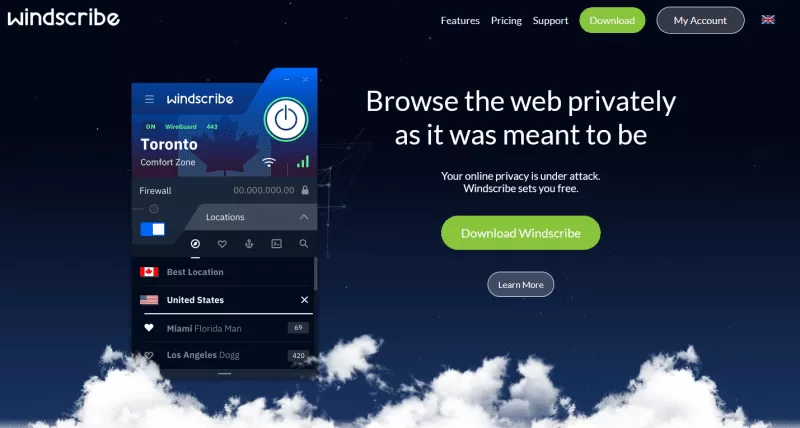Click the firewall info circle icon
Image resolution: width=800 pixels, height=428 pixels.
coord(154,209)
